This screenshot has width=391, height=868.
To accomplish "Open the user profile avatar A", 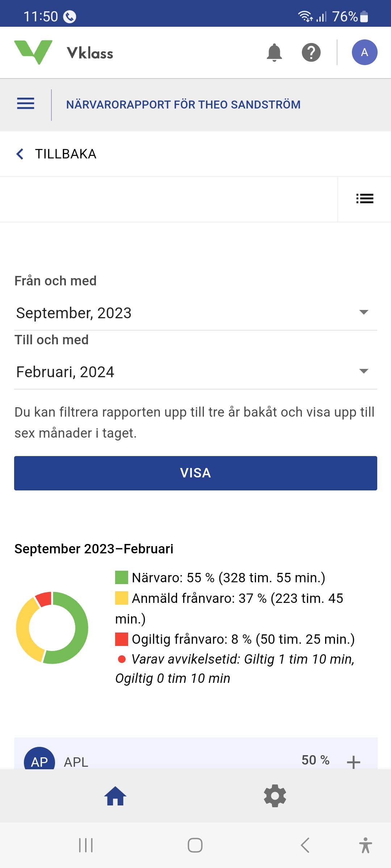I will [364, 52].
